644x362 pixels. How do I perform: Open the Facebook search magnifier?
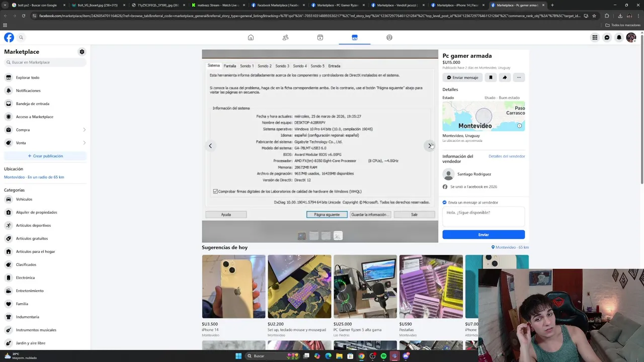(21, 37)
